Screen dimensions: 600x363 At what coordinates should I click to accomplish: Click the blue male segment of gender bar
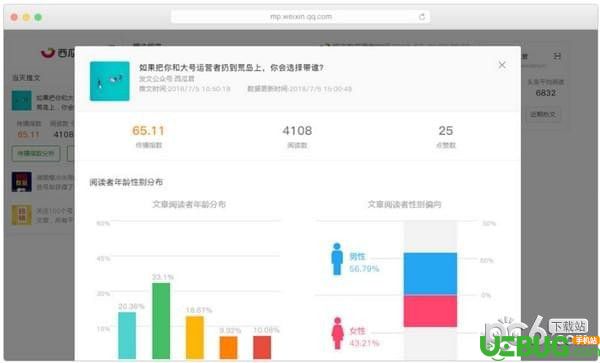(430, 274)
